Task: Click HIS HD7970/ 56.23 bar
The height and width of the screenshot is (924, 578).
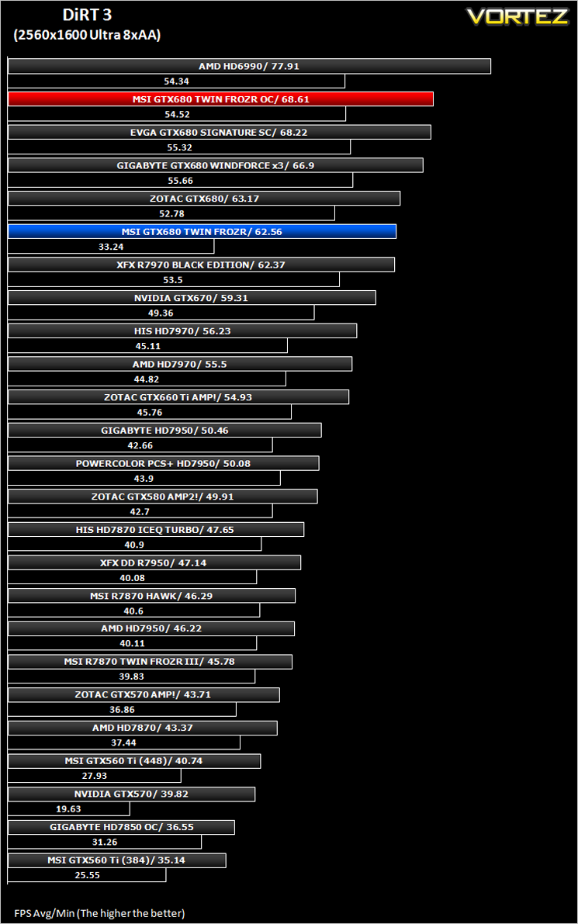Action: pyautogui.click(x=182, y=330)
